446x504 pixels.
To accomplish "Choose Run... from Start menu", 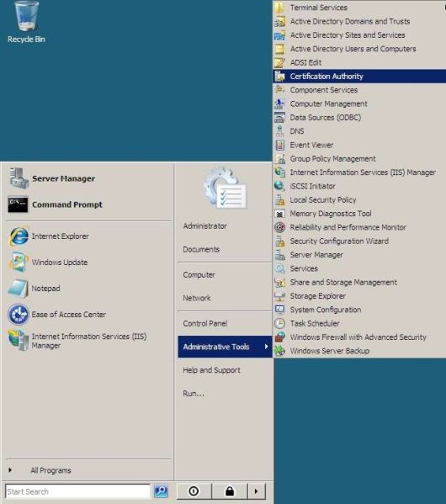I will pos(194,394).
